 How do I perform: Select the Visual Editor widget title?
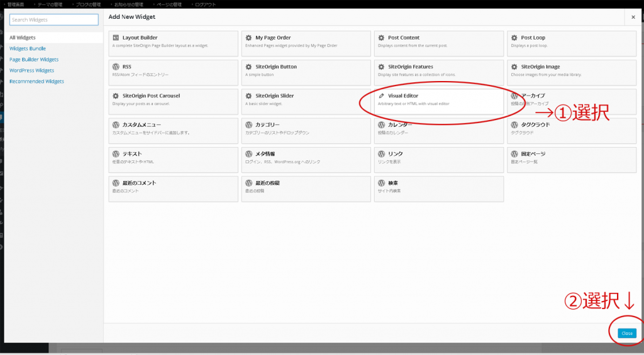click(x=403, y=96)
